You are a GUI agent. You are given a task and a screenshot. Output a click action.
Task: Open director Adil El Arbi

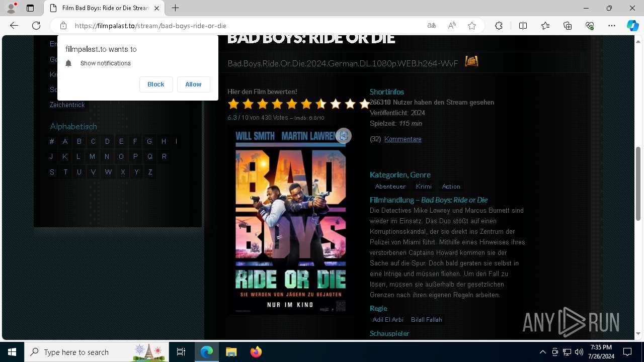pyautogui.click(x=388, y=320)
